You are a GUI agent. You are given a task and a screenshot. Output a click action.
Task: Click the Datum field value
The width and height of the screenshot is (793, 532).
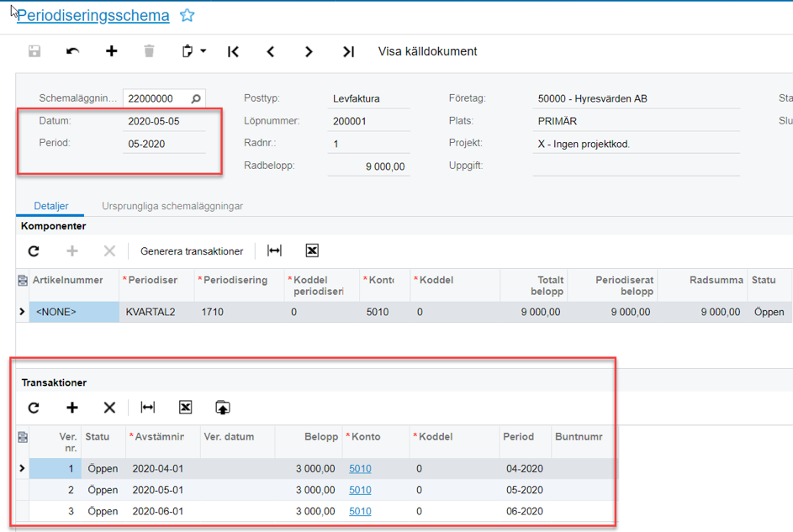[x=154, y=121]
